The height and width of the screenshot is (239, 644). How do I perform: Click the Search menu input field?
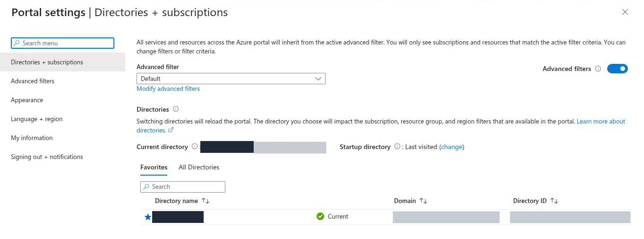click(x=62, y=43)
